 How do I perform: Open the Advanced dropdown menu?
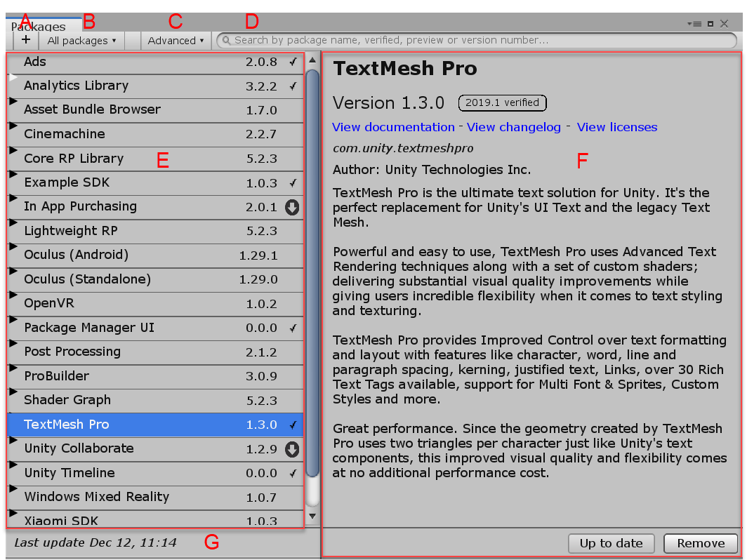tap(176, 41)
